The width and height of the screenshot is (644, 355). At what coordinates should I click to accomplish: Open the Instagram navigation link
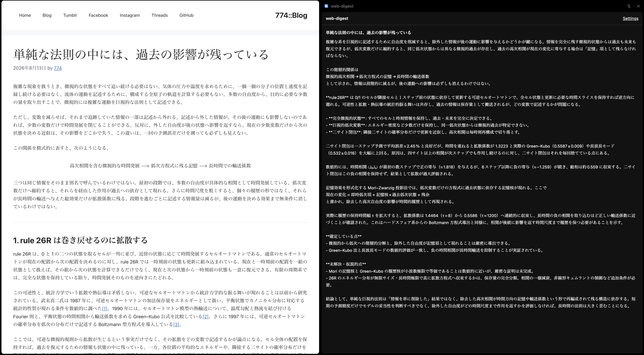coord(130,15)
